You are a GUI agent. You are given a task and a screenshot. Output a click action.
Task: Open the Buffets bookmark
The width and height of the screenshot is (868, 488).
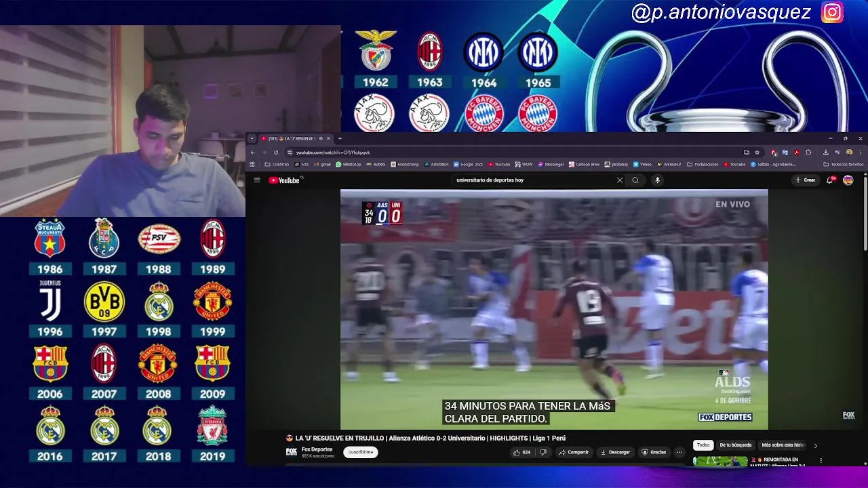tap(376, 164)
